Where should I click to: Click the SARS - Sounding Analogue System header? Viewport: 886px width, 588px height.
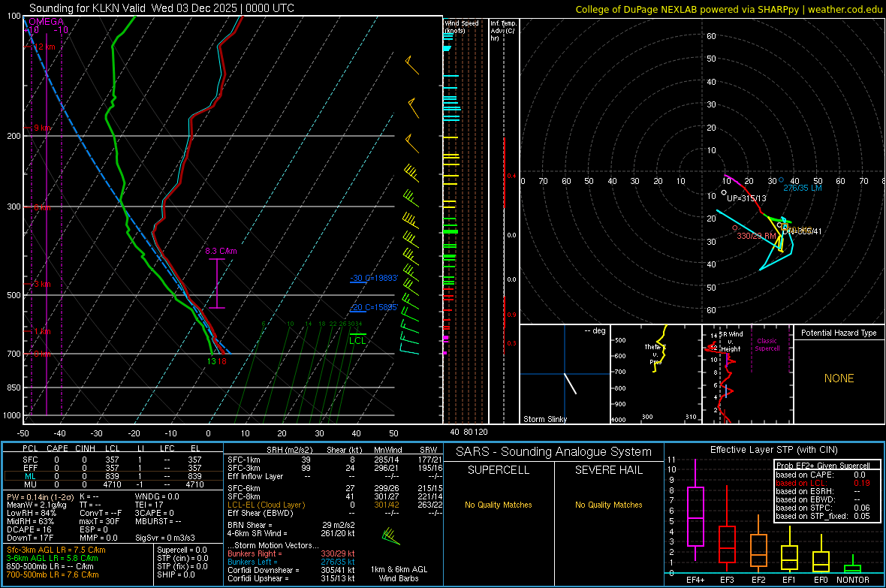click(x=553, y=452)
